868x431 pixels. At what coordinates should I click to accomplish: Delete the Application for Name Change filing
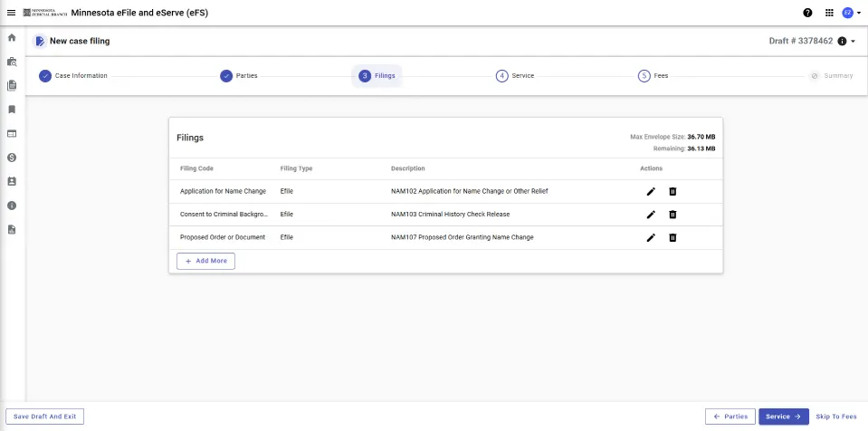672,192
